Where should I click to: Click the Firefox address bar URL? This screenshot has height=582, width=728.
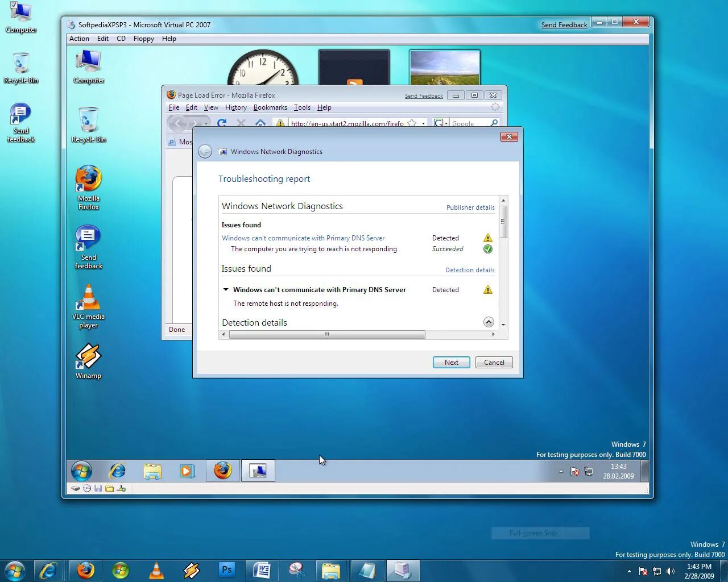[x=347, y=123]
